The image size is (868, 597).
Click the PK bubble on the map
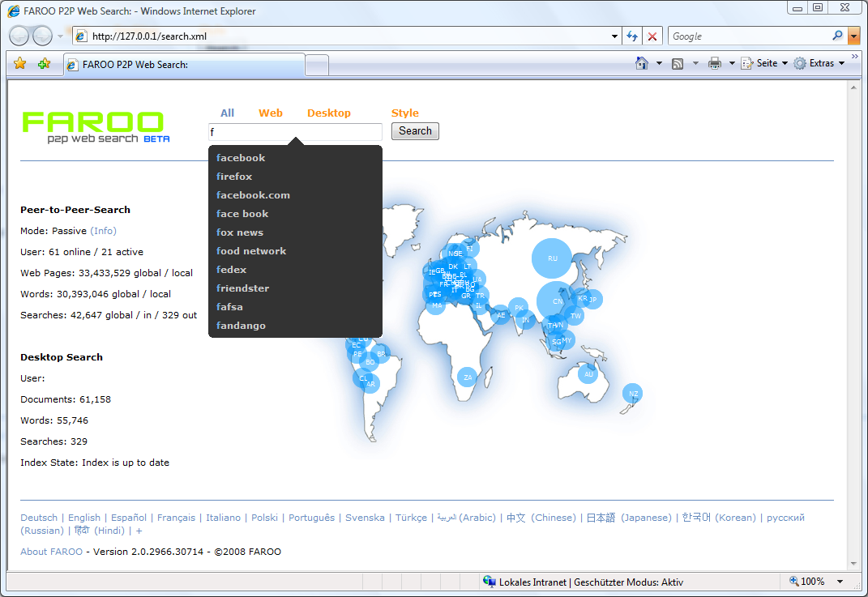(x=519, y=308)
